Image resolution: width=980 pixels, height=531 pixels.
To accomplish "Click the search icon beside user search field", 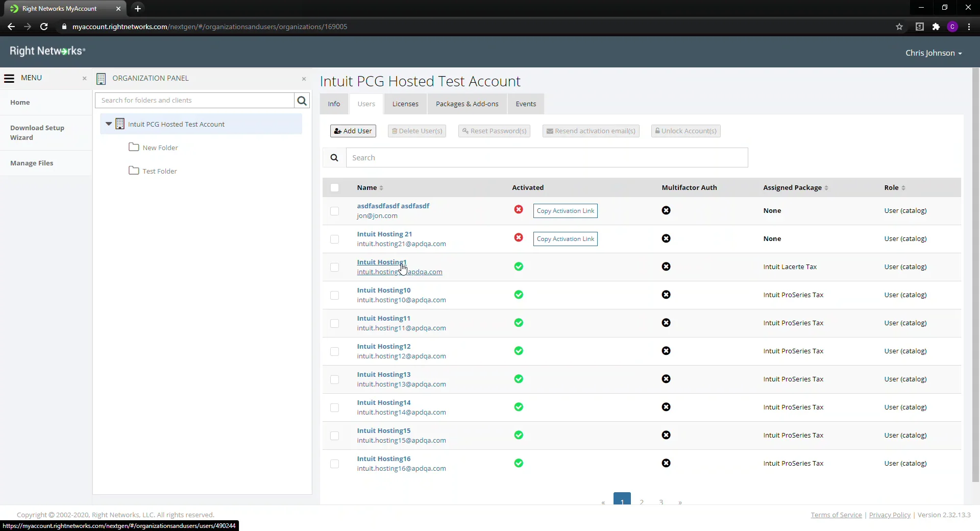I will (x=335, y=158).
